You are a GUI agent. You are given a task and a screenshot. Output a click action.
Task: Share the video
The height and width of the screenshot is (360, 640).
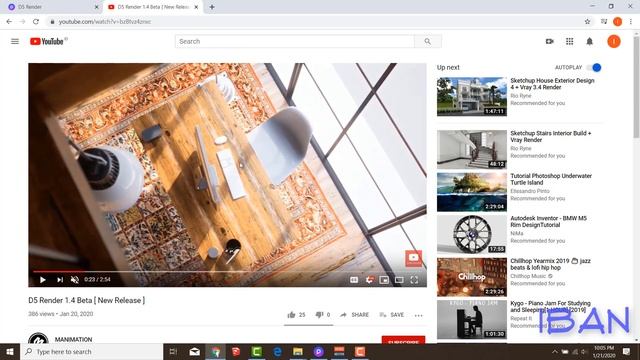[354, 315]
